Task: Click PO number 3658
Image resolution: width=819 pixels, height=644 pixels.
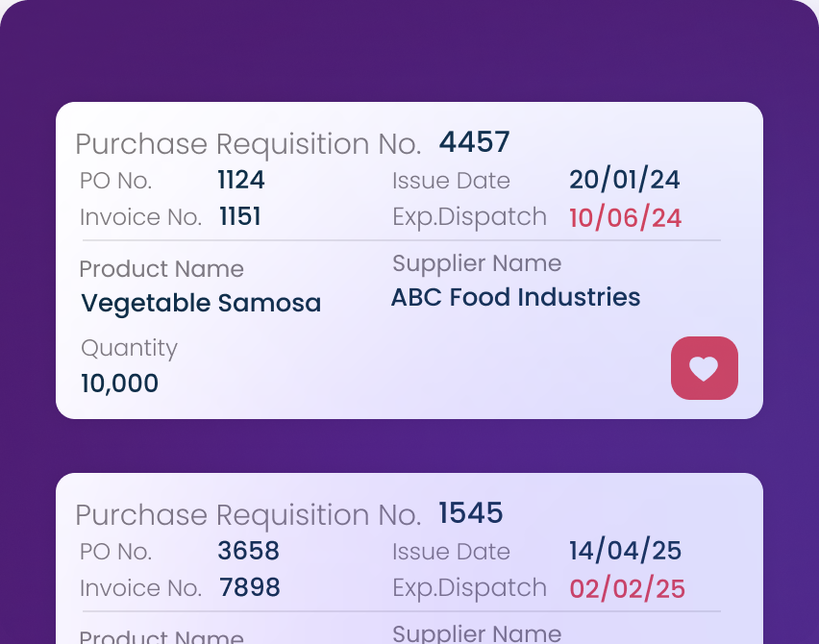Action: click(x=248, y=551)
